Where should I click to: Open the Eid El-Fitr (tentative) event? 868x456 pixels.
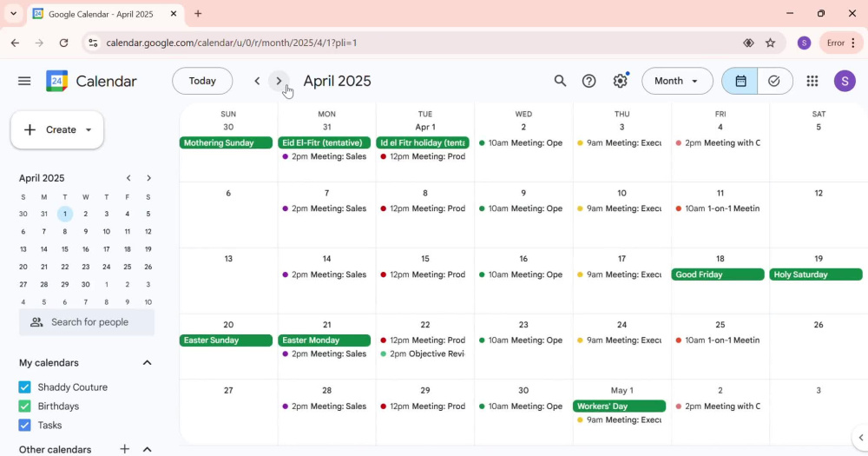point(325,143)
